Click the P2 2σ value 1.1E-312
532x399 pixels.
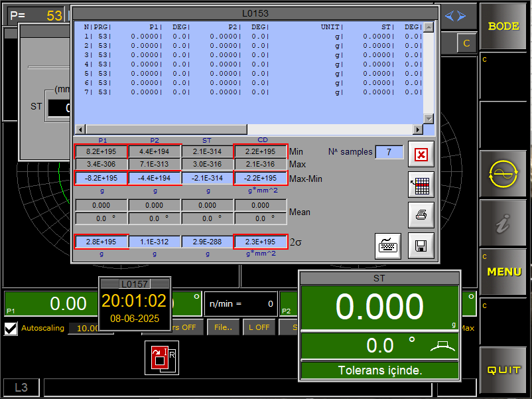coord(155,242)
